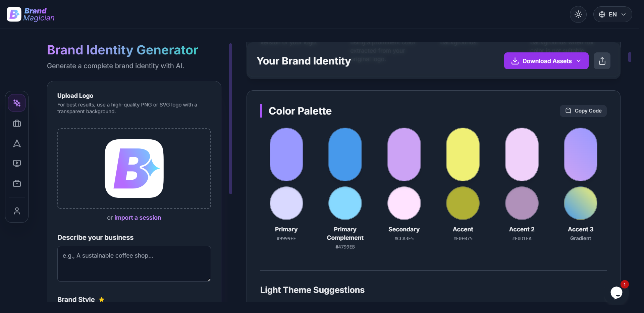
Task: Open the EN language dropdown
Action: (x=613, y=14)
